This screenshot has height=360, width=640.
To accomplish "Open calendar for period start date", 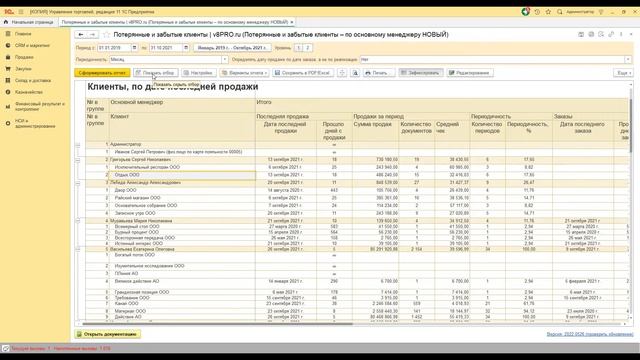I will [x=134, y=48].
